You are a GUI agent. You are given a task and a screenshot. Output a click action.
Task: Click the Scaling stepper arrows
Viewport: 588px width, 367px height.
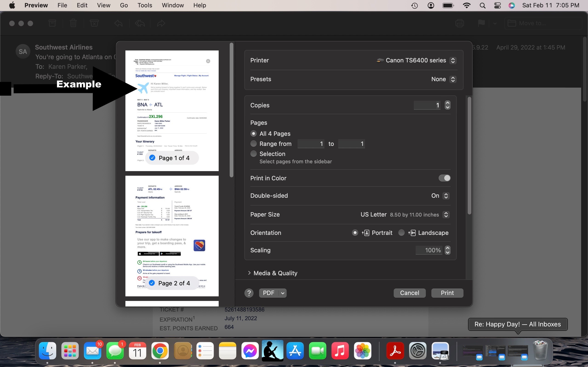coord(448,250)
